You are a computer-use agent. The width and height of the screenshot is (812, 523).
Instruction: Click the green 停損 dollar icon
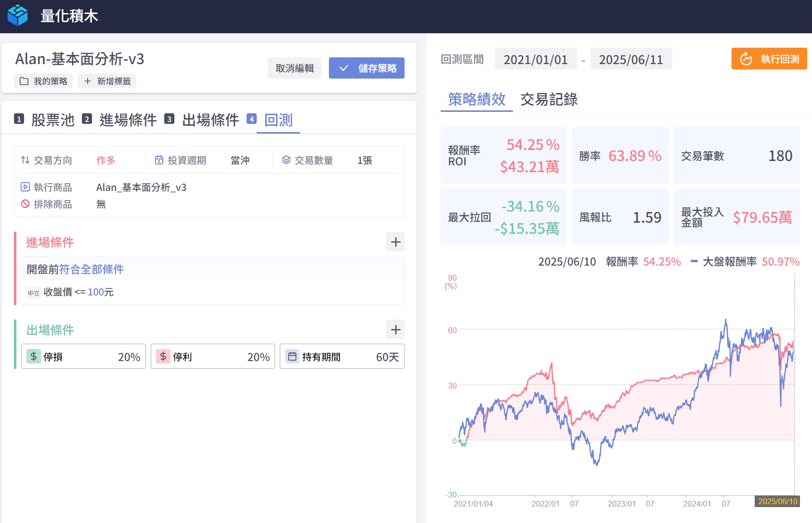[x=34, y=357]
